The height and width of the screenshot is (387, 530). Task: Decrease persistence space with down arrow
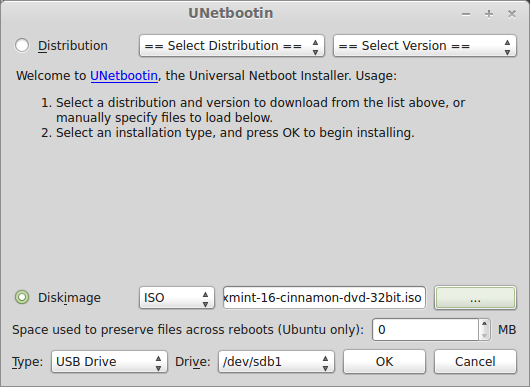click(484, 335)
